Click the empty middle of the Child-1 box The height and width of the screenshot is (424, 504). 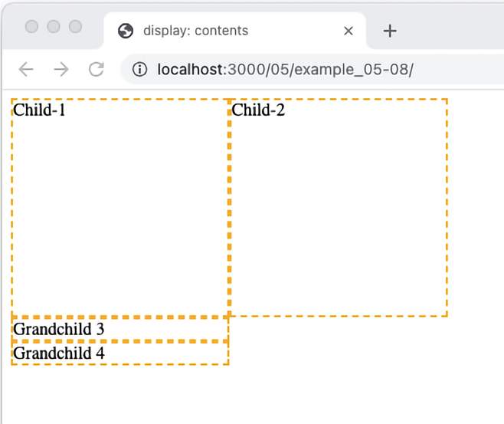(120, 215)
